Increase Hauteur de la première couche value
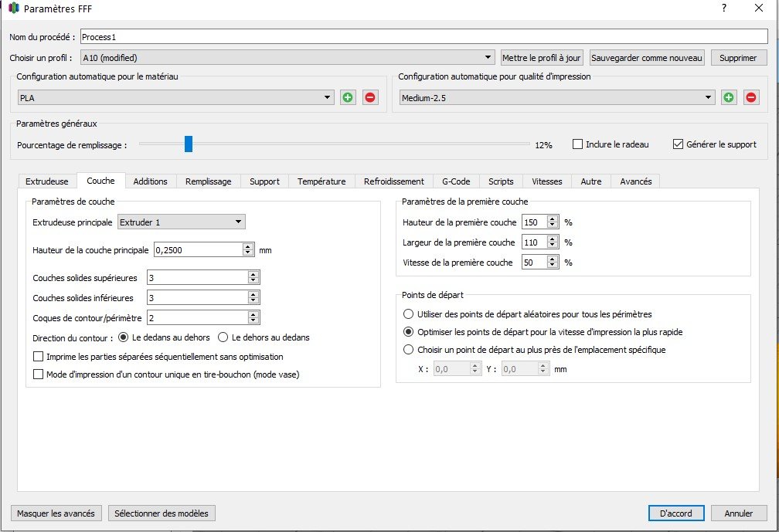This screenshot has height=532, width=779. (x=552, y=219)
